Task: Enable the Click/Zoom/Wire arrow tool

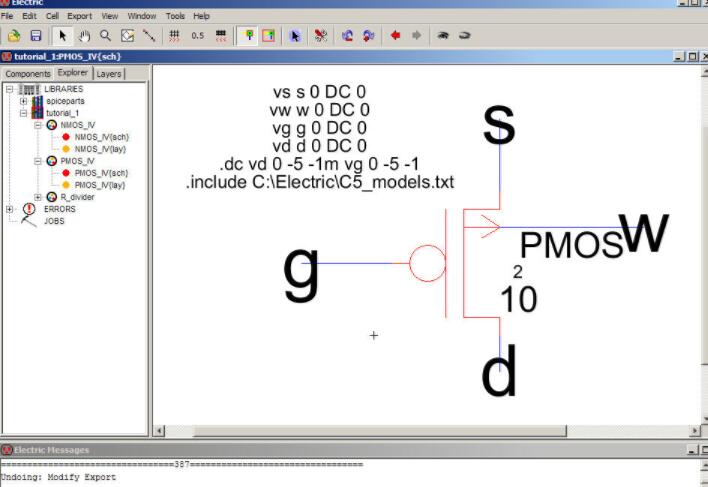Action: (64, 35)
